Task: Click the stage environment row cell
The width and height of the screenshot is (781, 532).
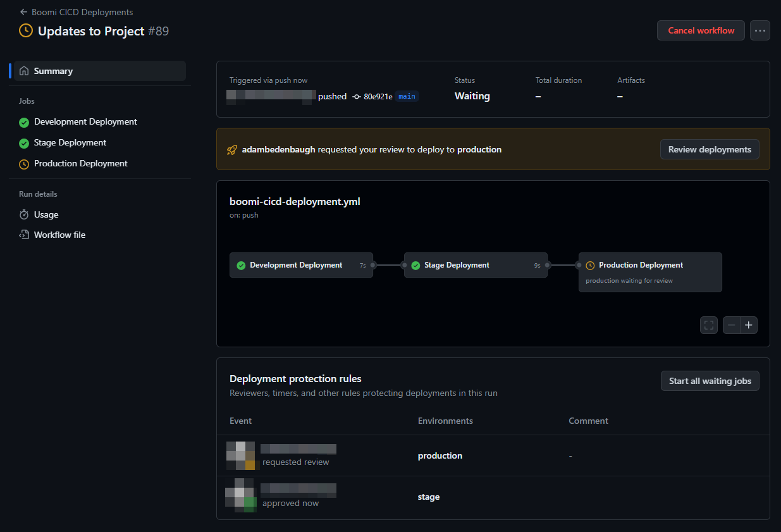Action: click(x=429, y=497)
